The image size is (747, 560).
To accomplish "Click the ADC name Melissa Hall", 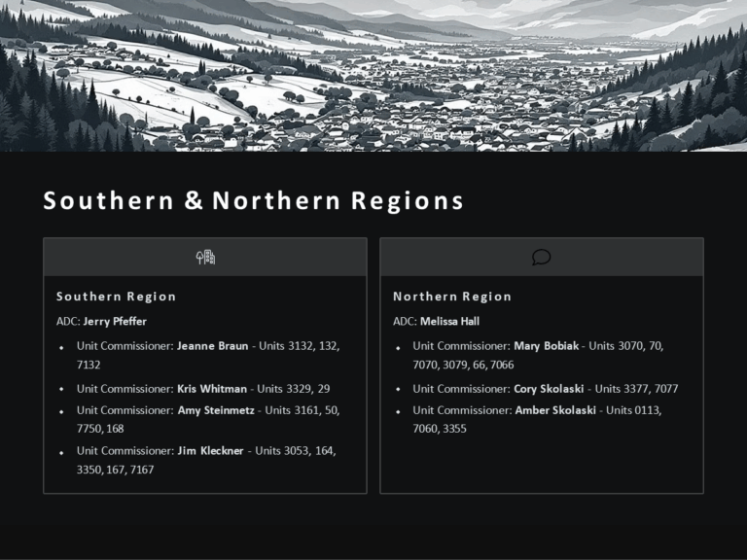I will coord(449,321).
